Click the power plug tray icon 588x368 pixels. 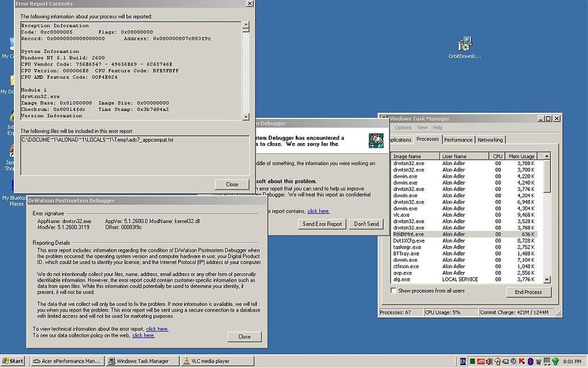[x=506, y=362]
